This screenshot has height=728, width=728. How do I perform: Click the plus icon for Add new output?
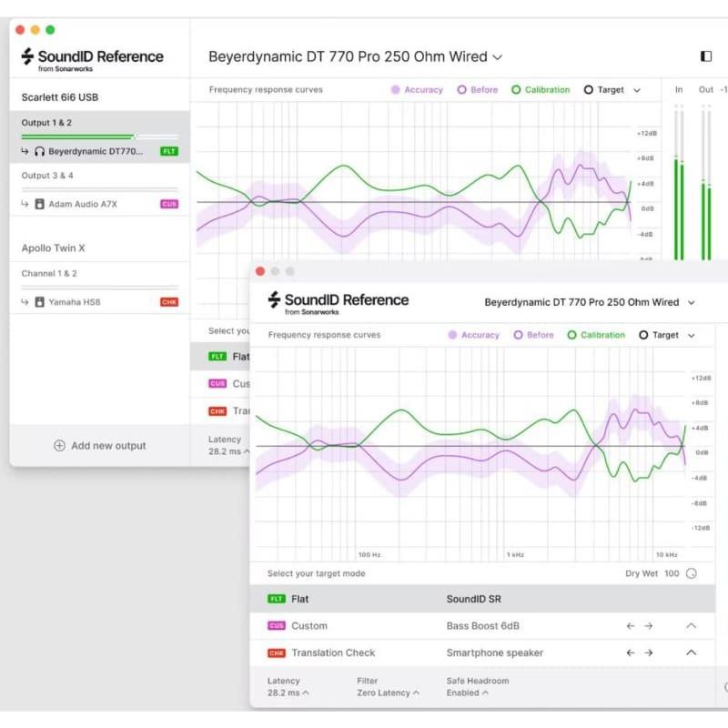59,446
